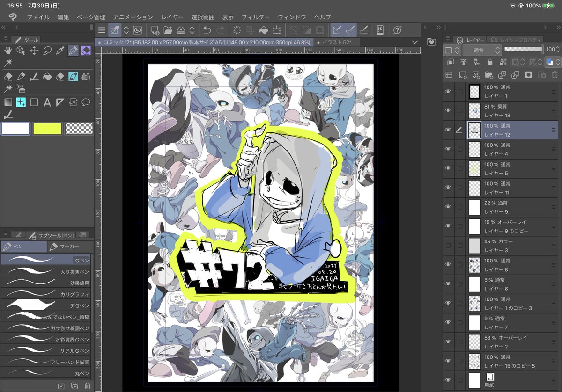Toggle Snap to ruler
This screenshot has width=562, height=392.
336,30
